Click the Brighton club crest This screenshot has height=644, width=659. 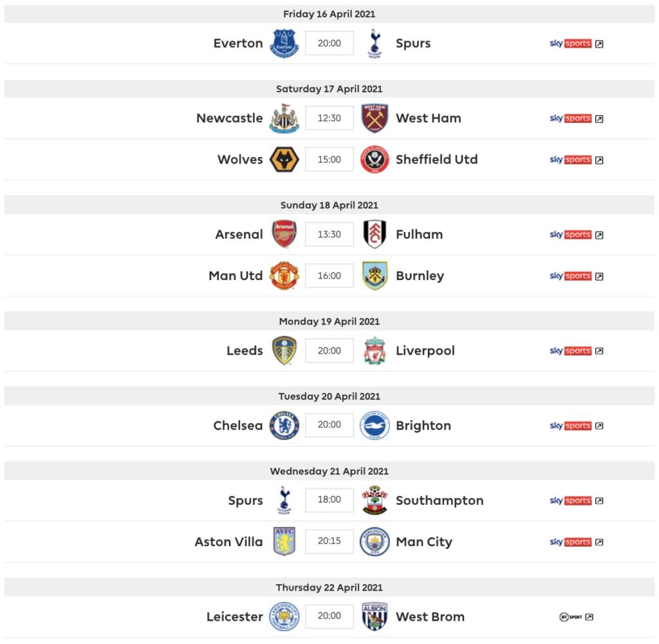point(375,425)
